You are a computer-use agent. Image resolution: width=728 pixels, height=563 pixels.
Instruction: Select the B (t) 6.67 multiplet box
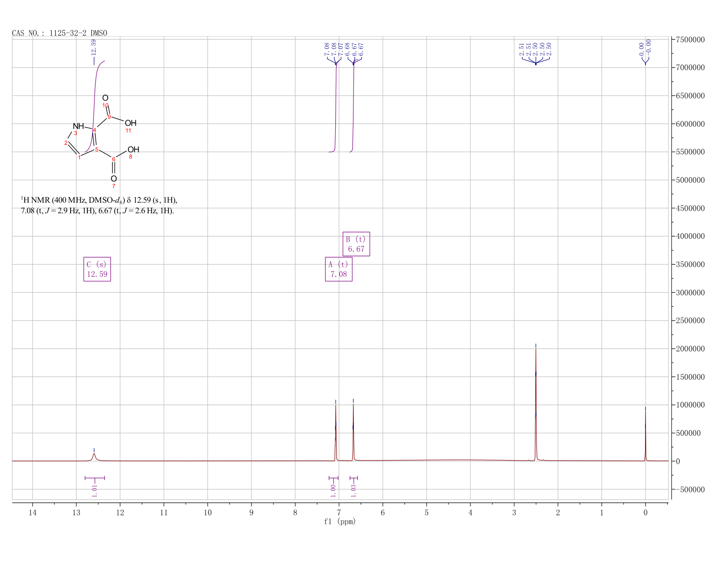point(356,244)
